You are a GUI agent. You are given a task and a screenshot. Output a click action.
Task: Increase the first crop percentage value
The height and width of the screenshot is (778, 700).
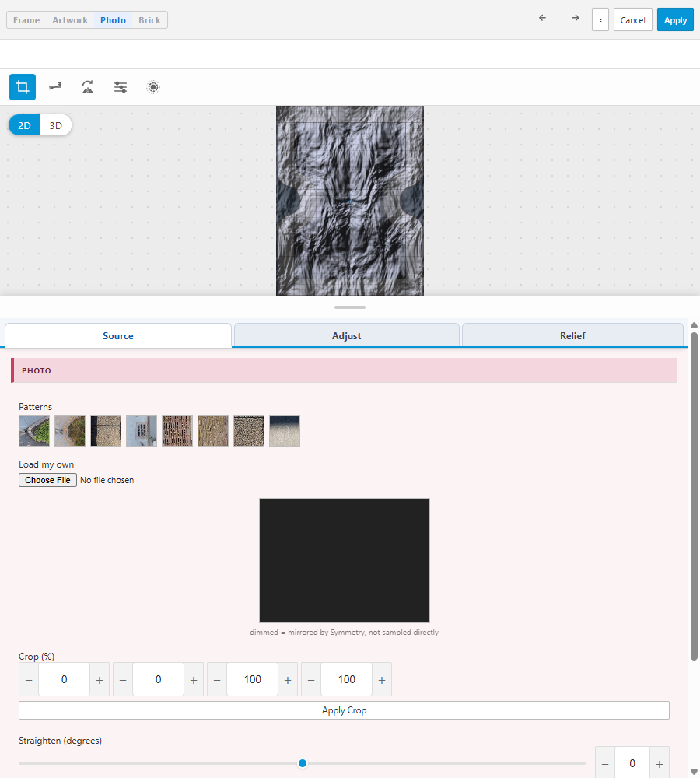point(100,680)
